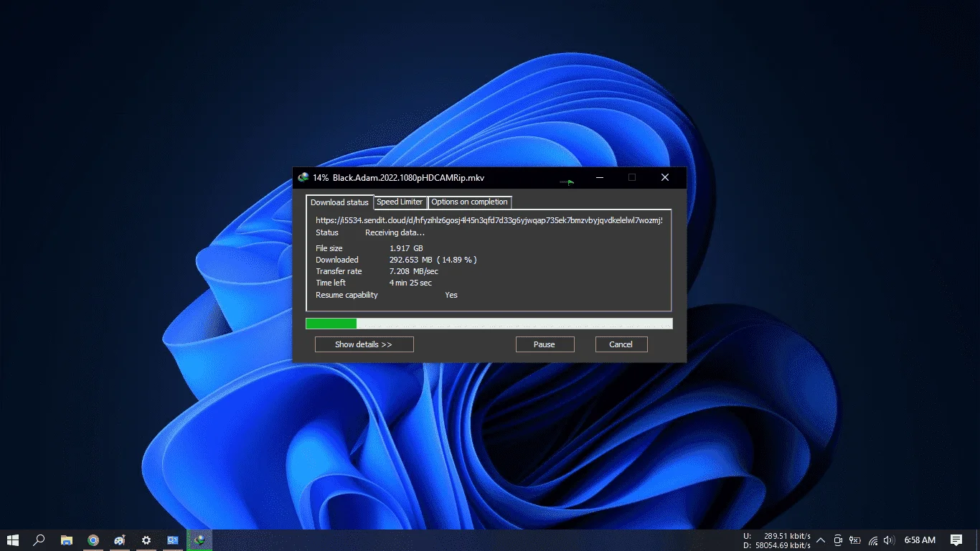Open the Action Center notifications icon
980x551 pixels.
tap(956, 540)
